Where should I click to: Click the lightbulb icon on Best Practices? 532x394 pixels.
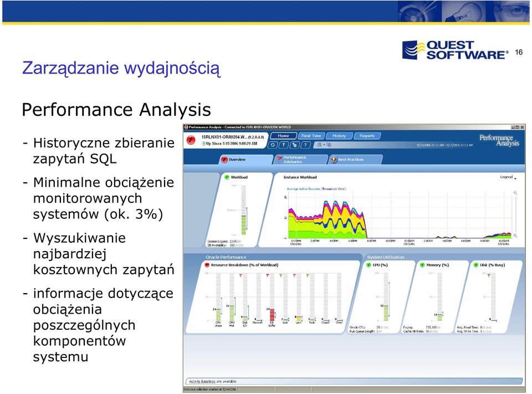click(334, 160)
